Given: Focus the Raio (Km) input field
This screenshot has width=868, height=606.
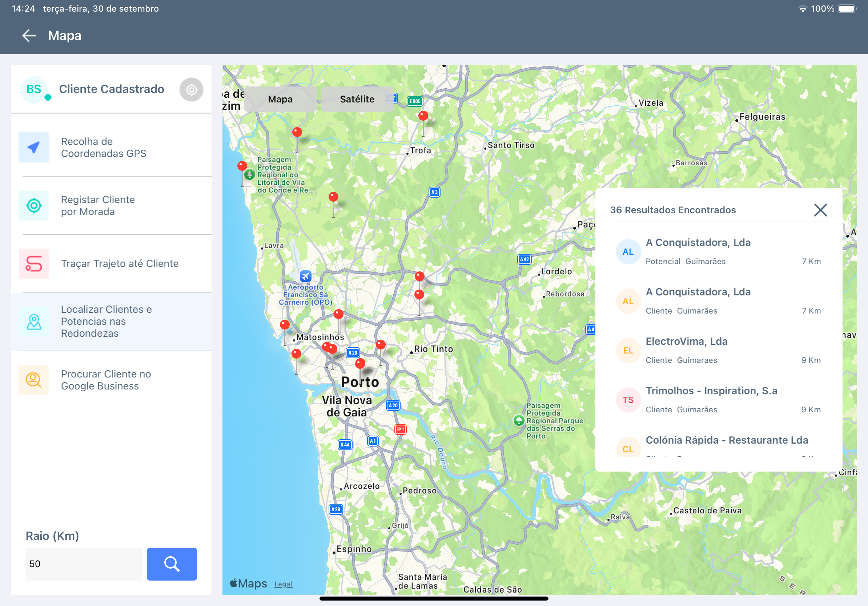Looking at the screenshot, I should click(x=84, y=564).
